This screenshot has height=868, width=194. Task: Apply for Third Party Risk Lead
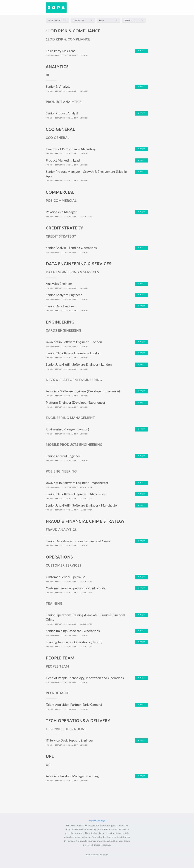pos(141,51)
